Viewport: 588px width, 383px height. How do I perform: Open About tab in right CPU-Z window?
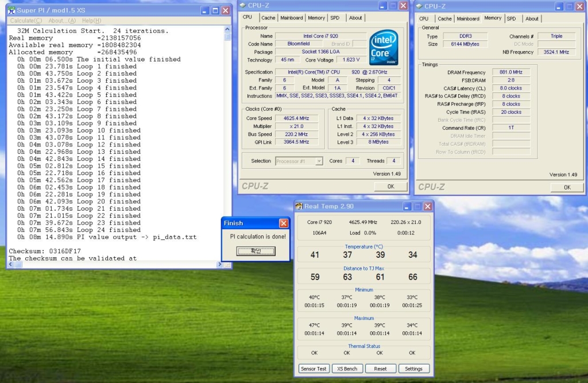tap(532, 18)
